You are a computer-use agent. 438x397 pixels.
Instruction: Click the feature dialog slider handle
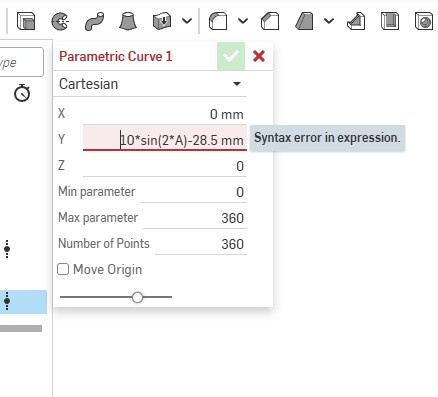coord(137,297)
